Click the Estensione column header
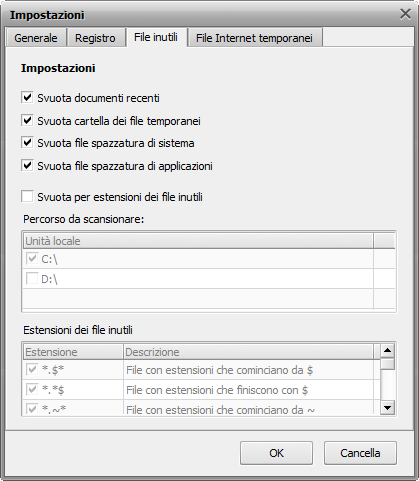The image size is (419, 481). 73,352
